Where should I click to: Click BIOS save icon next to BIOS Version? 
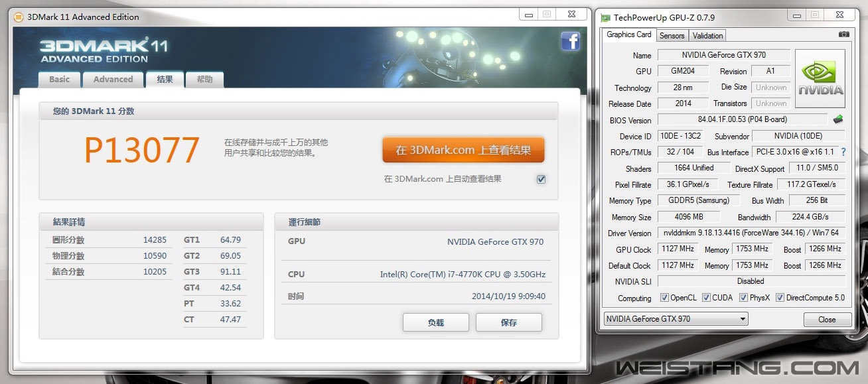(x=839, y=120)
